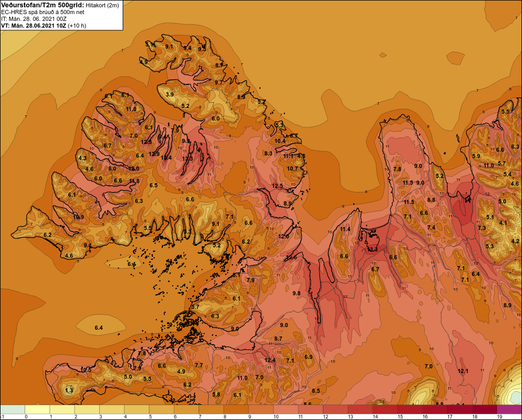
Task: Click the 12.4 temperature label
Action: tap(270, 360)
